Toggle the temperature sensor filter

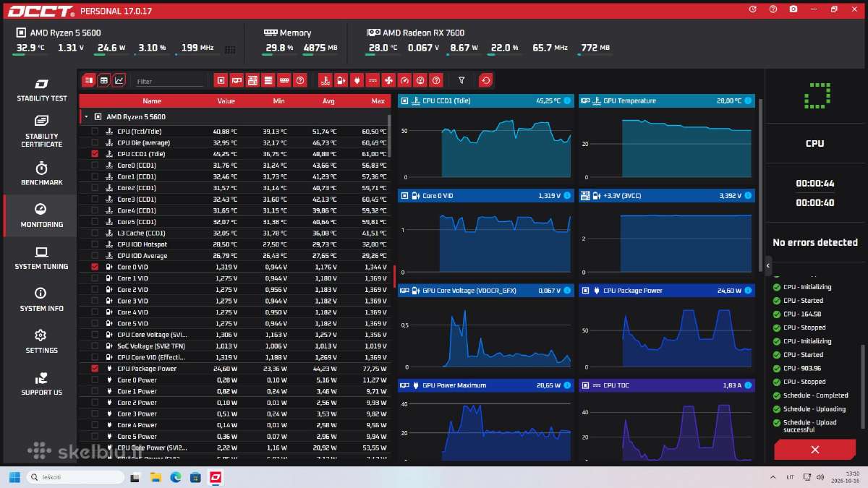(x=325, y=80)
